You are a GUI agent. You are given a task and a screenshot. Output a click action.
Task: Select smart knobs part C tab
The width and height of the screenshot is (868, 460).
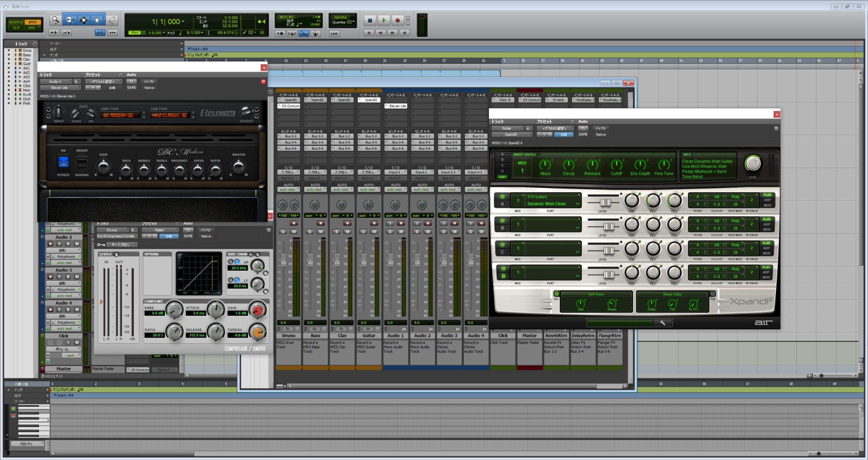click(x=502, y=165)
